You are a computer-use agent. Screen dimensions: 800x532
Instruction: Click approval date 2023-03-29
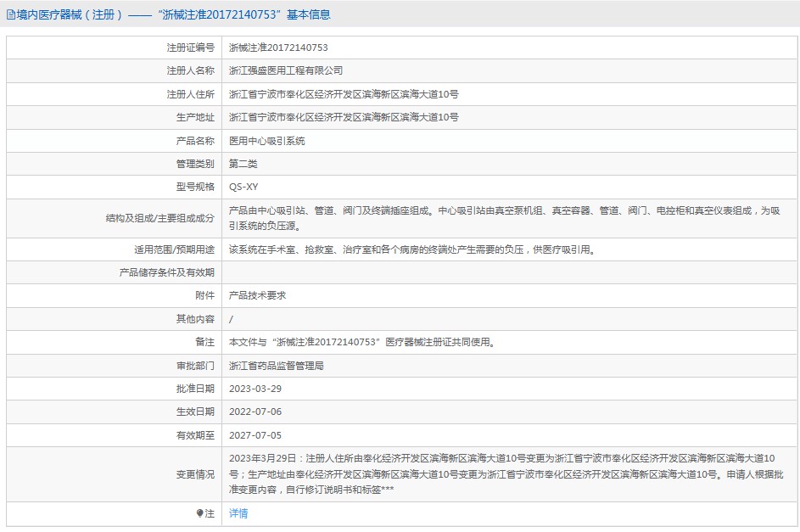click(x=255, y=389)
